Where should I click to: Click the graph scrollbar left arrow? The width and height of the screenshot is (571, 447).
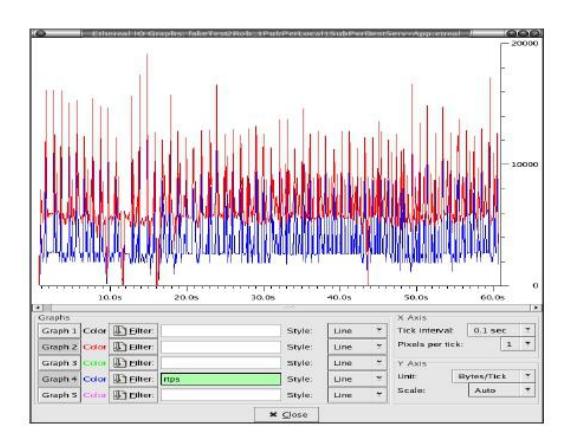click(38, 308)
